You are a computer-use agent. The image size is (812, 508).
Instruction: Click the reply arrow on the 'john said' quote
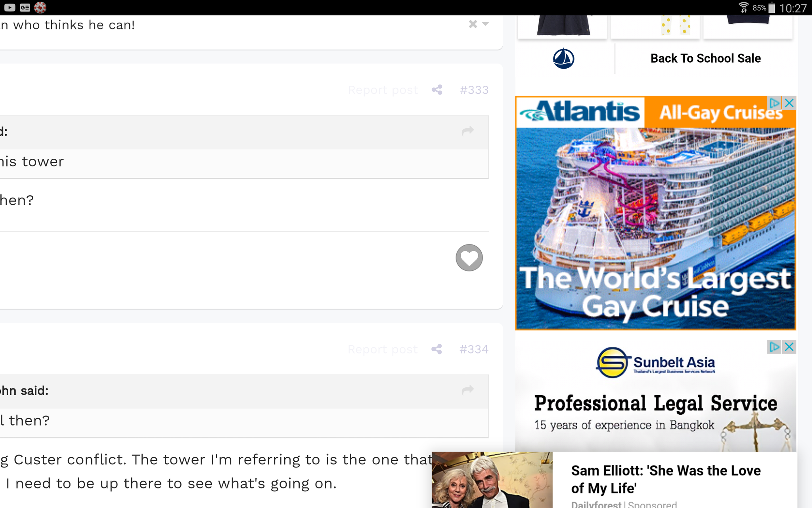[468, 391]
